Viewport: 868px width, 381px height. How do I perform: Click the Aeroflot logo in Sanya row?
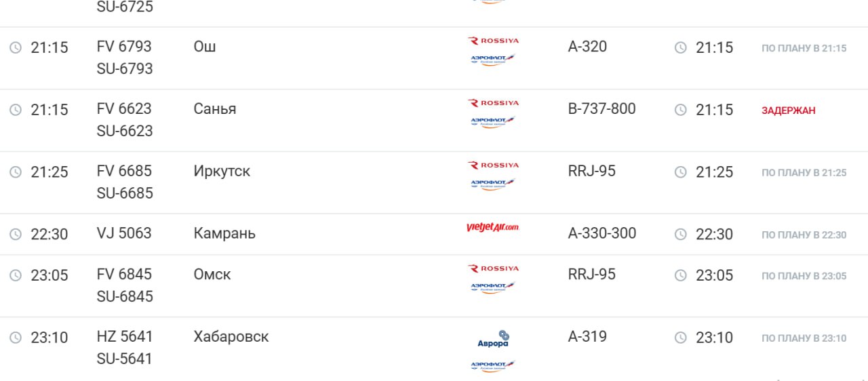(x=493, y=122)
